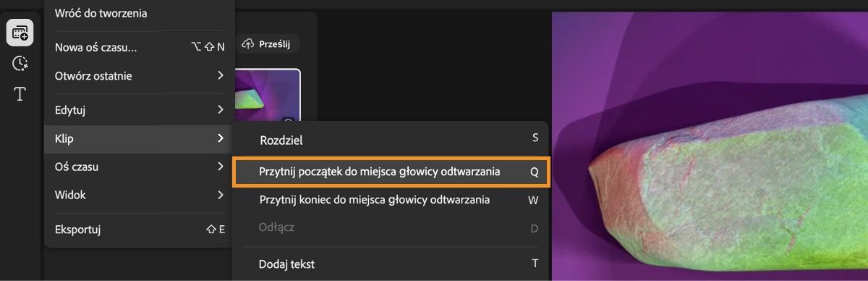
Task: Expand arrow next to Edytuj
Action: [x=221, y=110]
